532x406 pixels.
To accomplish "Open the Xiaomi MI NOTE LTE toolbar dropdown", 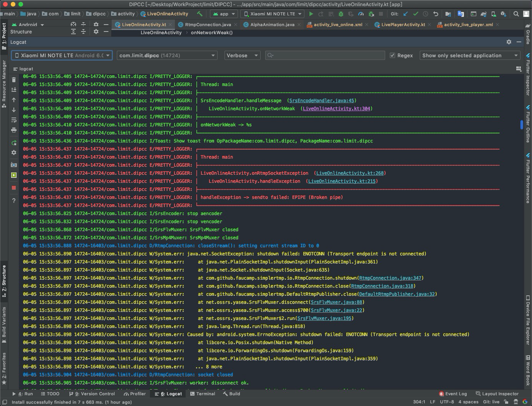I will click(272, 14).
